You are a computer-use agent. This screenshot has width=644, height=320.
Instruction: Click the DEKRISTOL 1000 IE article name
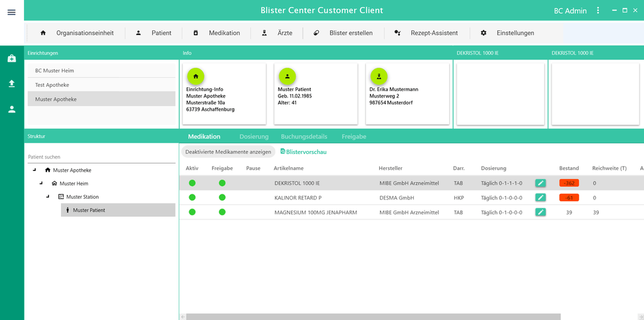pyautogui.click(x=297, y=183)
